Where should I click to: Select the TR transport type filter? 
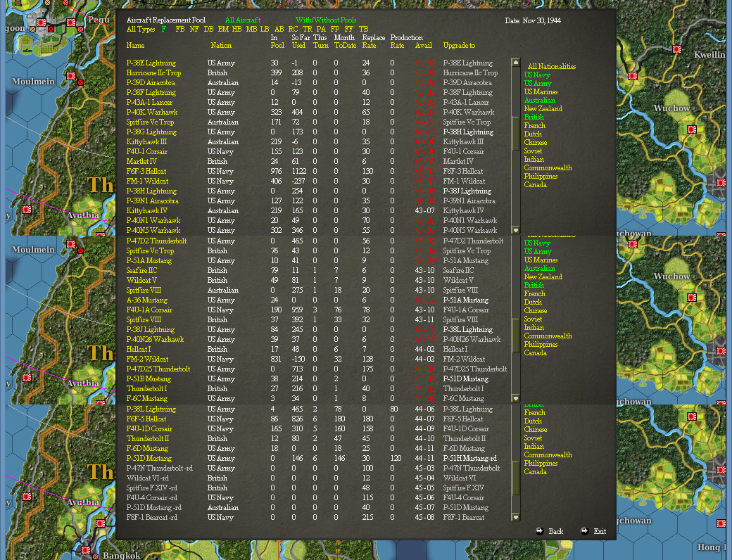pyautogui.click(x=307, y=29)
